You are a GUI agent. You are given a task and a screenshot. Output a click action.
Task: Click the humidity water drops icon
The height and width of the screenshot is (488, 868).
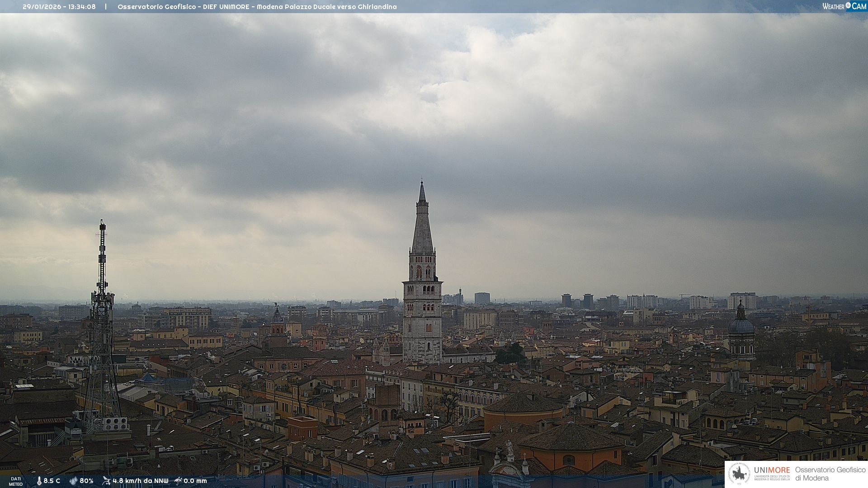coord(73,481)
